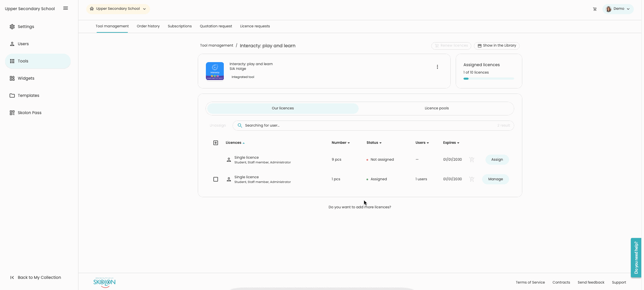Go to the Order history tab
This screenshot has height=290, width=644.
pos(148,26)
